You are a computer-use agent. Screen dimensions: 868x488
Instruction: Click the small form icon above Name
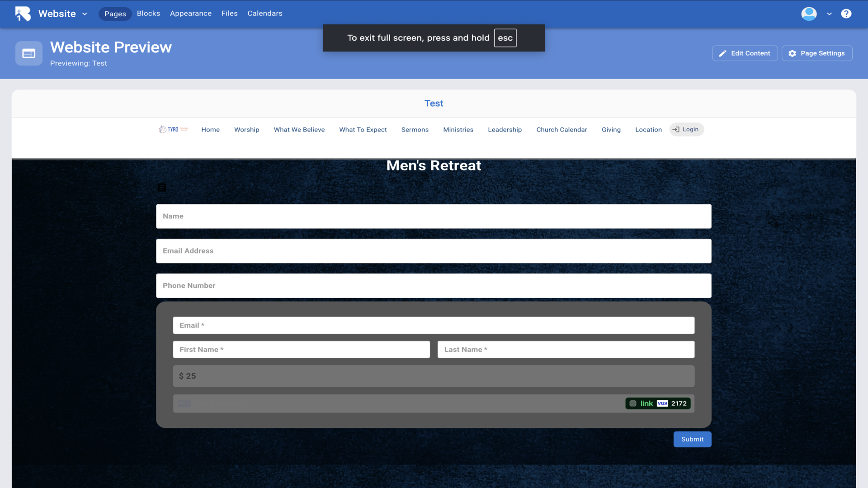coord(162,188)
